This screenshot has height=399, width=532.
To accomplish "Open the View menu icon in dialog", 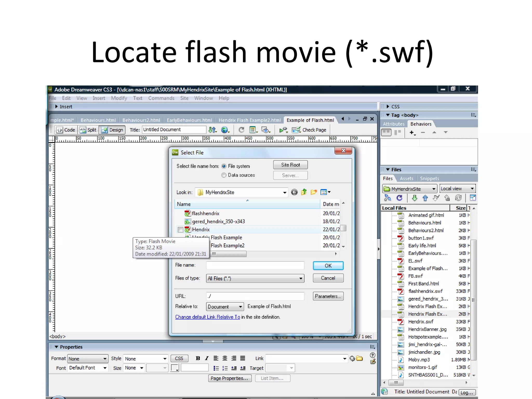I will pyautogui.click(x=325, y=192).
